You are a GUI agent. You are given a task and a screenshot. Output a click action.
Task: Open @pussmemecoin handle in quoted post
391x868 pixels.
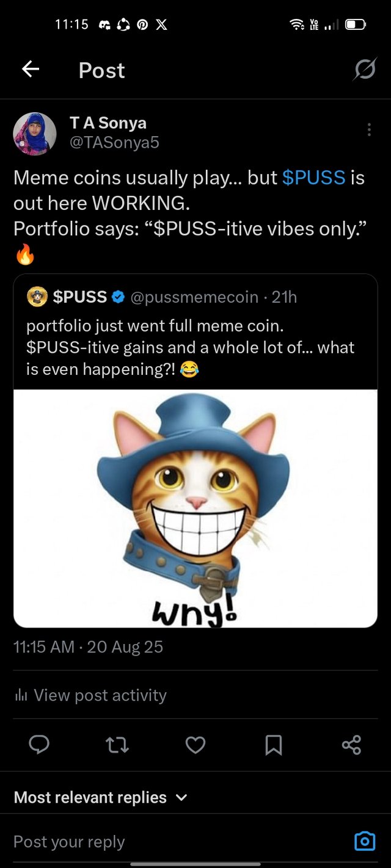click(194, 297)
